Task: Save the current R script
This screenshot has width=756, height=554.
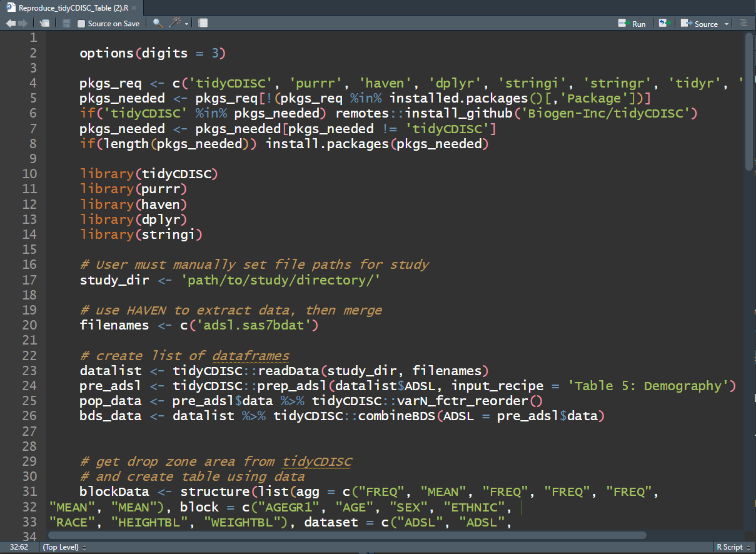Action: click(x=66, y=23)
